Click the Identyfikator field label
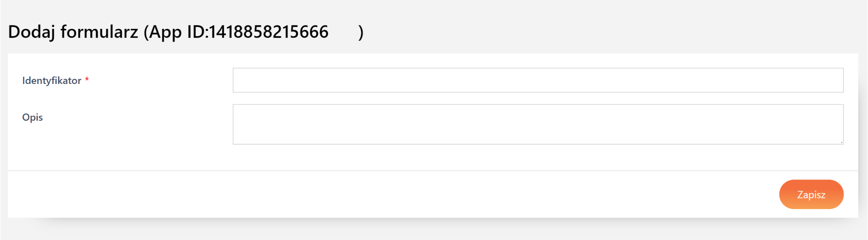The image size is (868, 240). (x=52, y=81)
